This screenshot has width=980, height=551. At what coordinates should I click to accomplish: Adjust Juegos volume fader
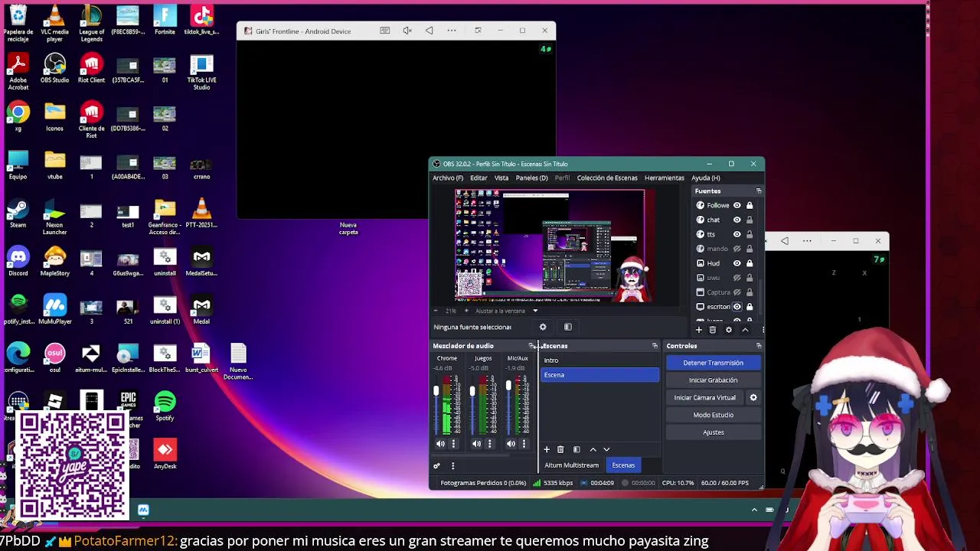pos(472,392)
